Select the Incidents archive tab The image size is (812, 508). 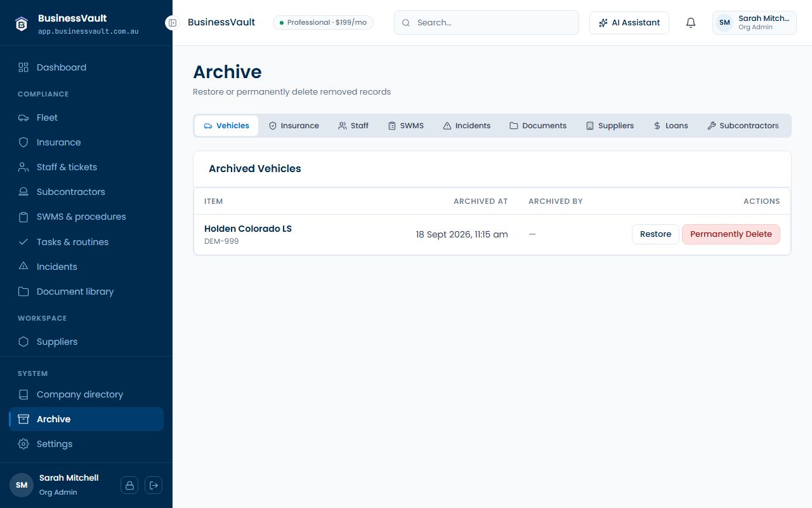pos(467,126)
